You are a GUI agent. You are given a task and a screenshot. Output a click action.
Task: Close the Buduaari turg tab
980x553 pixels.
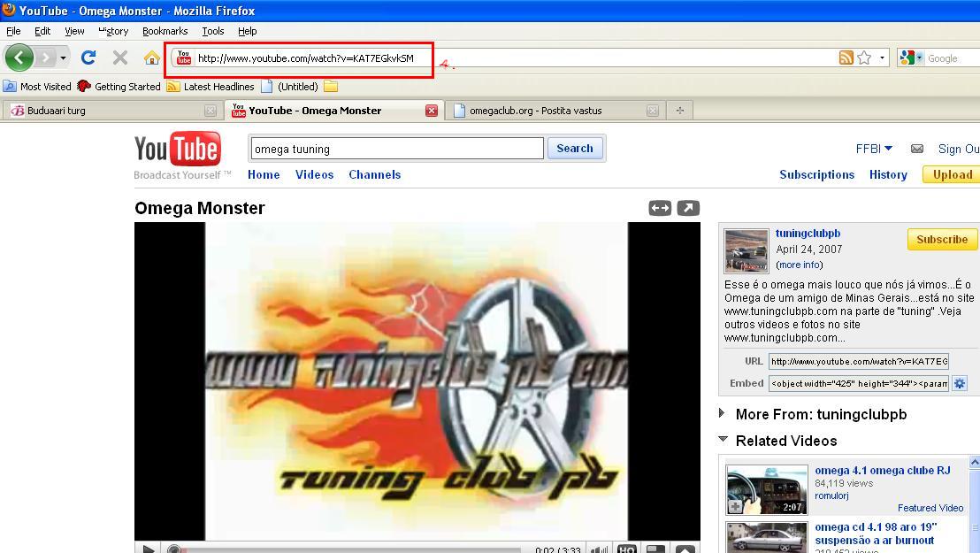coord(211,111)
